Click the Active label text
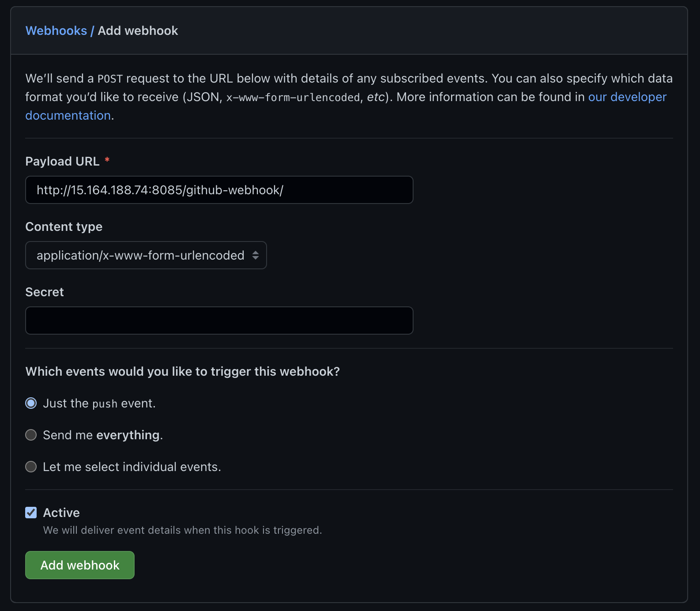Screen dimensions: 700x611 [x=61, y=513]
